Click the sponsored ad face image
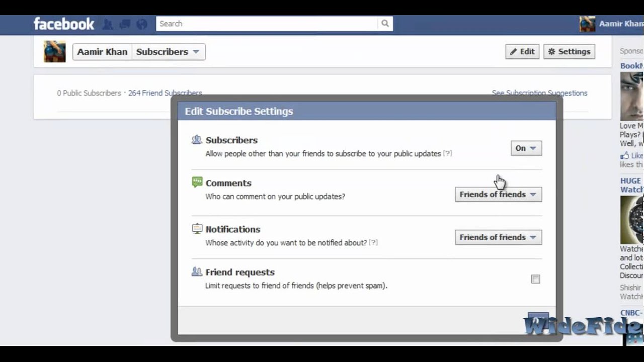The image size is (644, 362). point(632,97)
